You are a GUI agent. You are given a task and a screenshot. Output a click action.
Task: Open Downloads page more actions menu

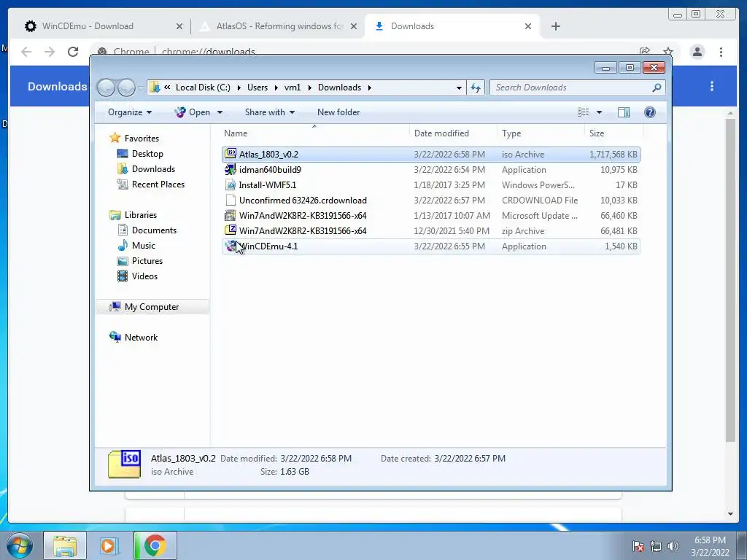point(712,86)
